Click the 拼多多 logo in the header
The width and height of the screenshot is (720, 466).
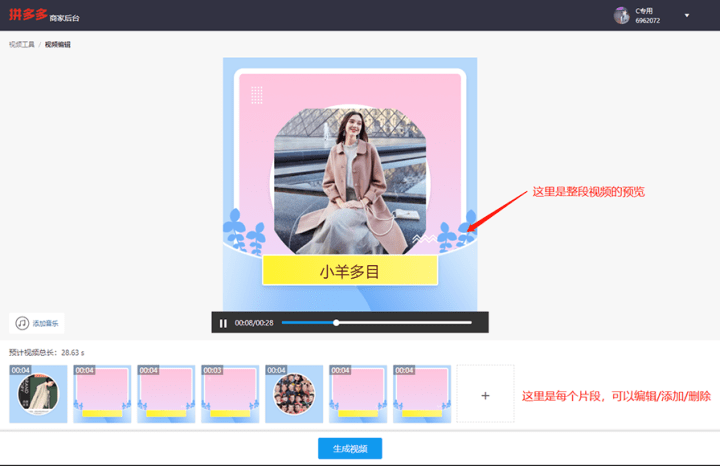click(28, 14)
